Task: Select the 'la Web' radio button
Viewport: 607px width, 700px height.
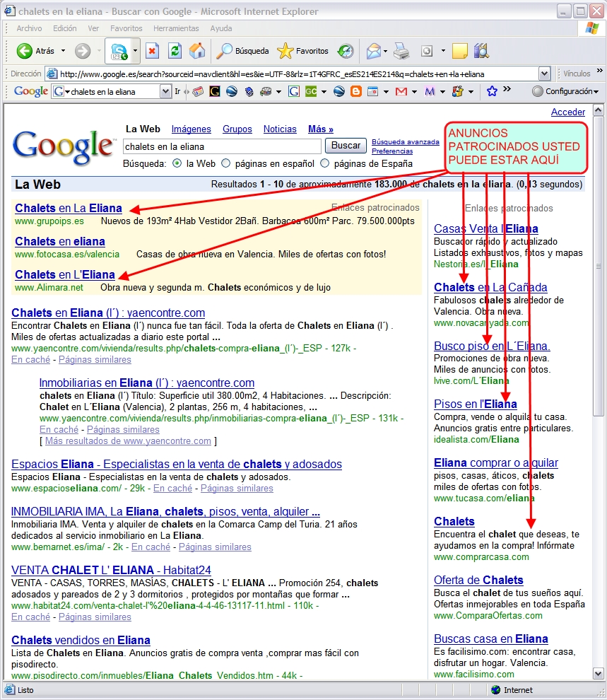Action: tap(177, 163)
